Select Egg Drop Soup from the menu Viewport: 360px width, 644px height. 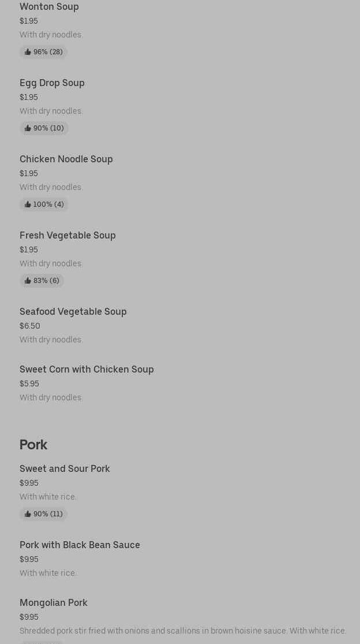(x=52, y=83)
